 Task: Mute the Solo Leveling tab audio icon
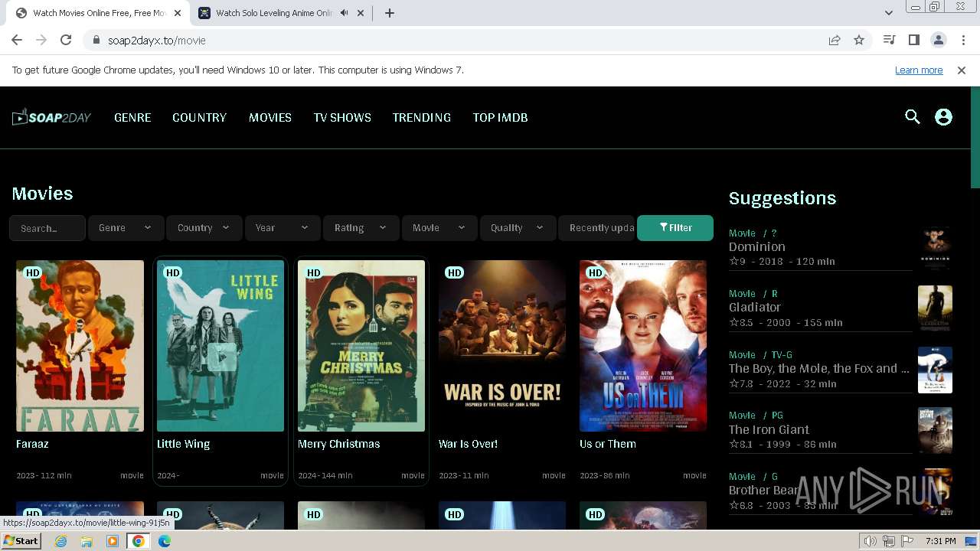coord(344,13)
